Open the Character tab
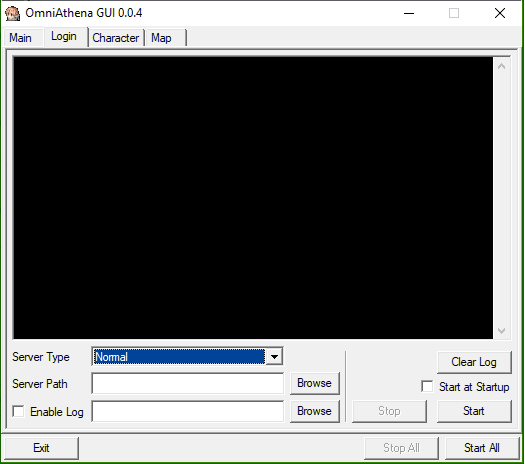 (x=116, y=38)
